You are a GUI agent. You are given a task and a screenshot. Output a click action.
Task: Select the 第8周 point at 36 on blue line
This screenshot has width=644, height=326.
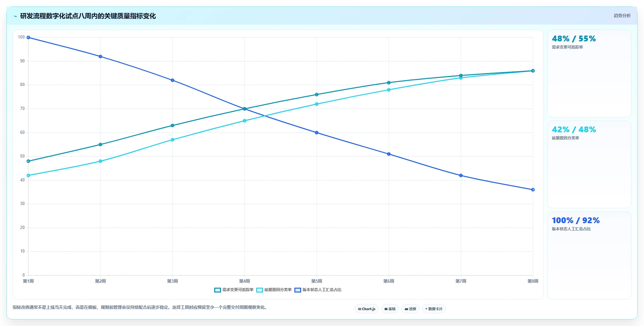[533, 190]
